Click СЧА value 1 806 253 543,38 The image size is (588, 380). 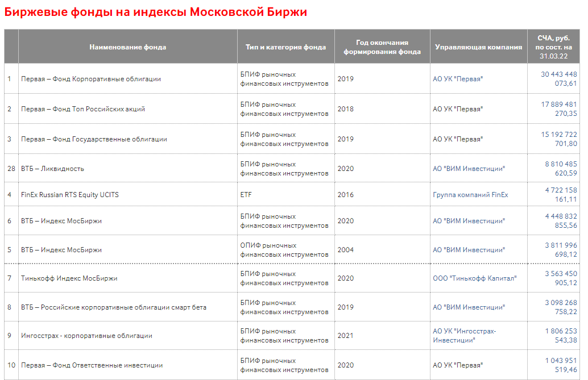pyautogui.click(x=561, y=336)
